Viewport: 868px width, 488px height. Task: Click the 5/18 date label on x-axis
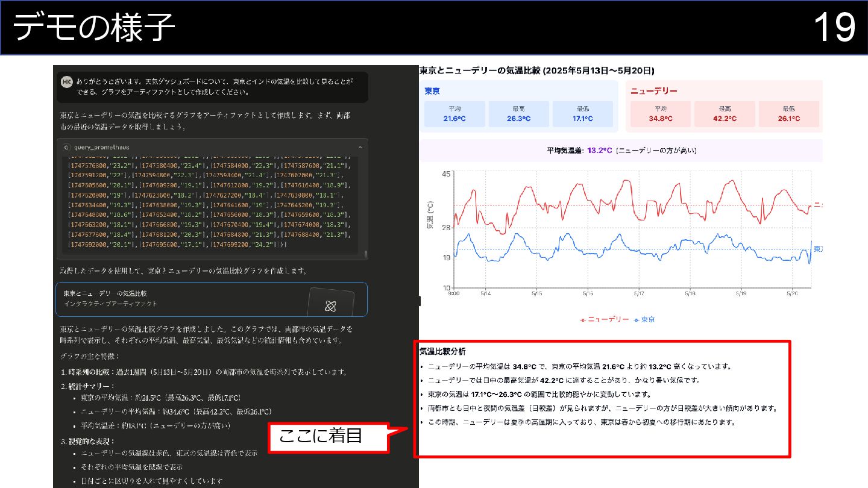click(x=690, y=293)
